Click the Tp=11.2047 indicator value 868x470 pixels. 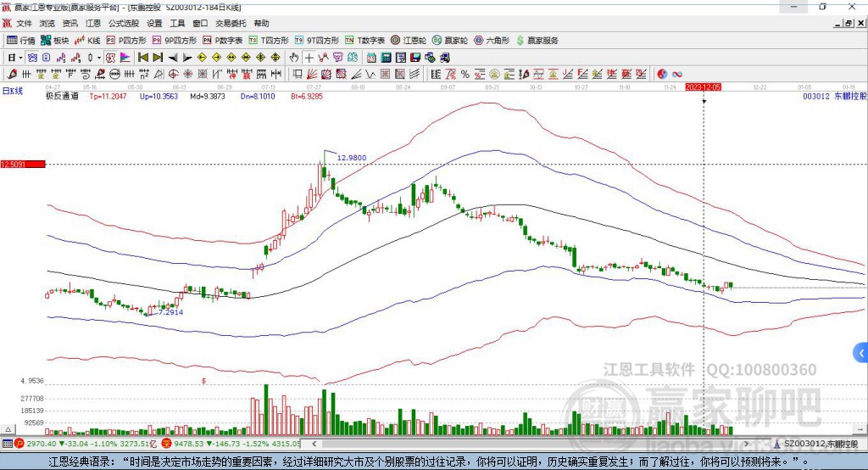coord(108,96)
